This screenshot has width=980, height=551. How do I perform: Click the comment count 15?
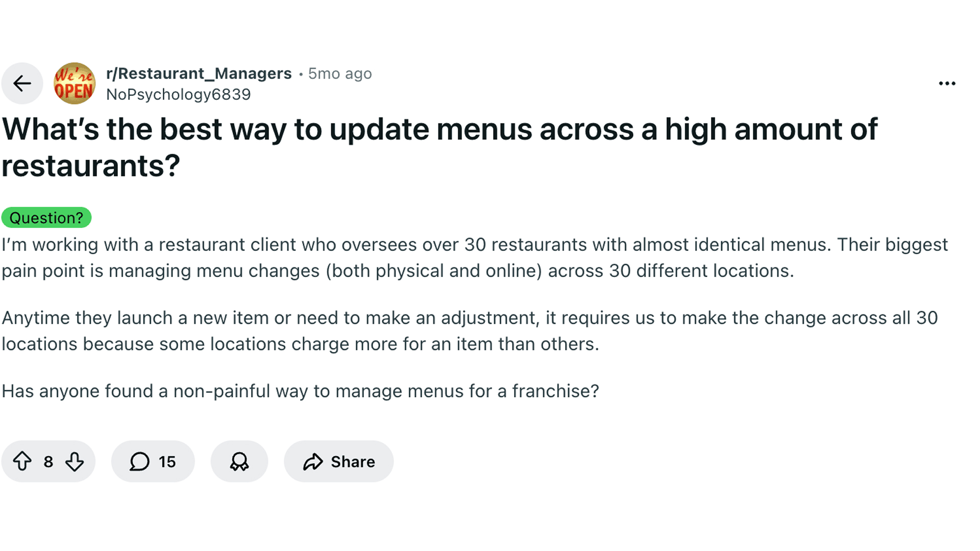[167, 462]
